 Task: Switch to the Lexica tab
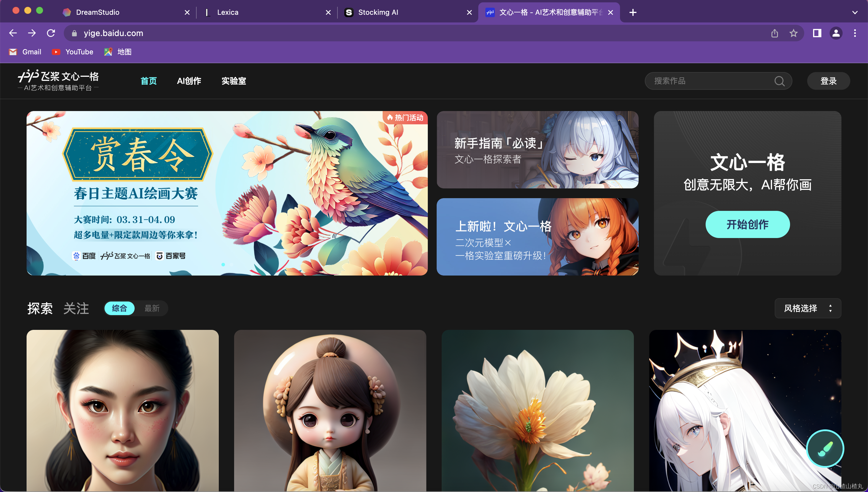[x=267, y=12]
